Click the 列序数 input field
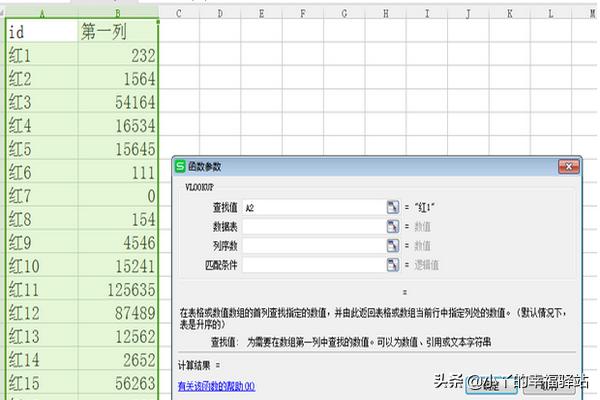This screenshot has height=400, width=600. (312, 245)
